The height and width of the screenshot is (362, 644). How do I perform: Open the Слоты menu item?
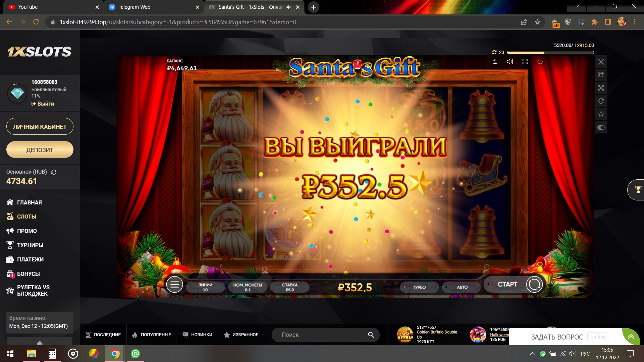pyautogui.click(x=26, y=217)
